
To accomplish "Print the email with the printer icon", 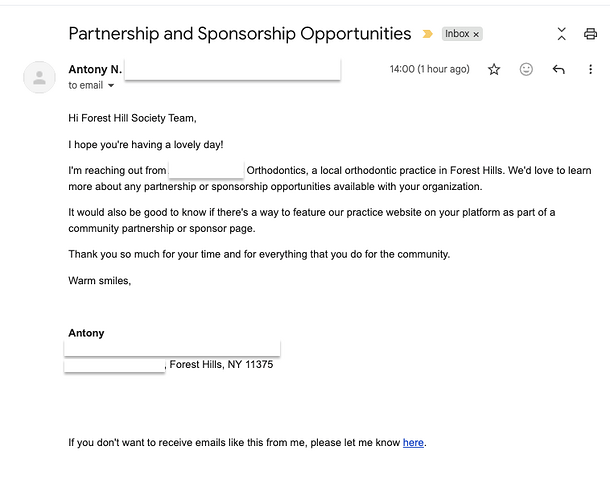I will (590, 34).
